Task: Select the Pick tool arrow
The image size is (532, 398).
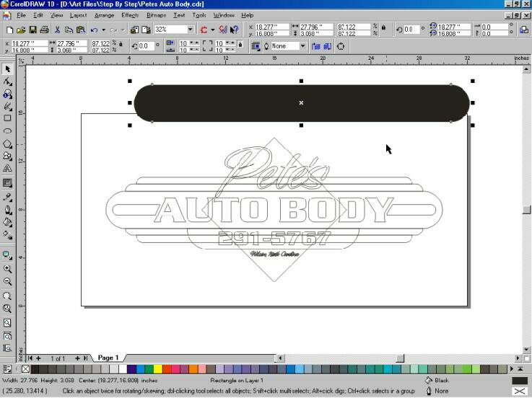Action: click(7, 69)
